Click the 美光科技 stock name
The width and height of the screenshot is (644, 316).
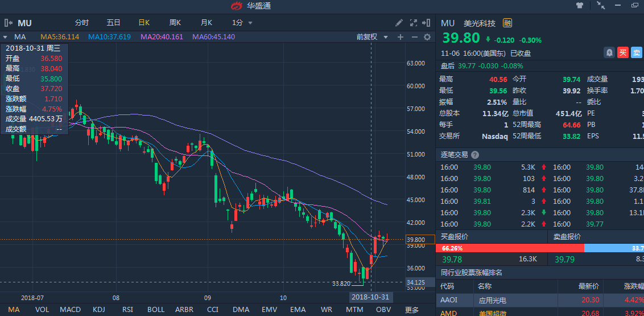[480, 23]
